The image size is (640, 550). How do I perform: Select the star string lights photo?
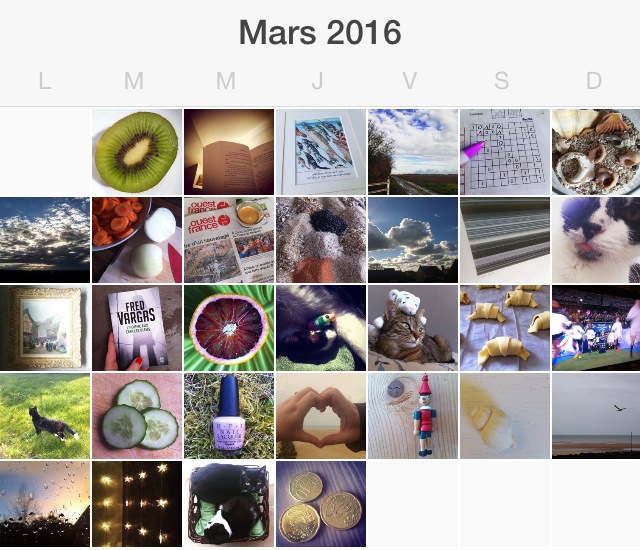point(137,504)
